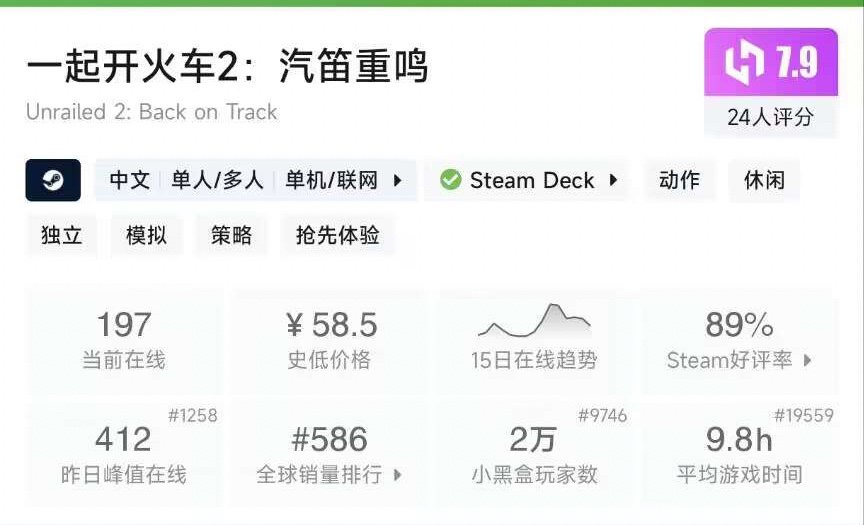This screenshot has height=525, width=864.
Task: Select the 动作 genre tag
Action: tap(679, 181)
